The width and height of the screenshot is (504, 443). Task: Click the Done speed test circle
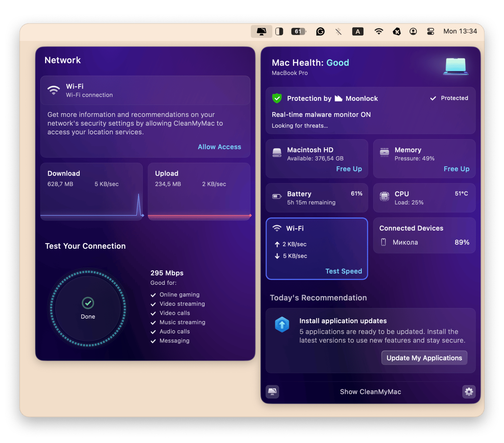click(88, 308)
